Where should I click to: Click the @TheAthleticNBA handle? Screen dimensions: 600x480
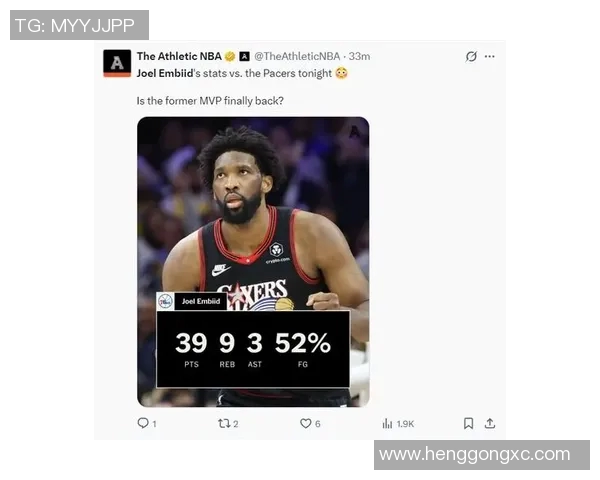pos(297,56)
